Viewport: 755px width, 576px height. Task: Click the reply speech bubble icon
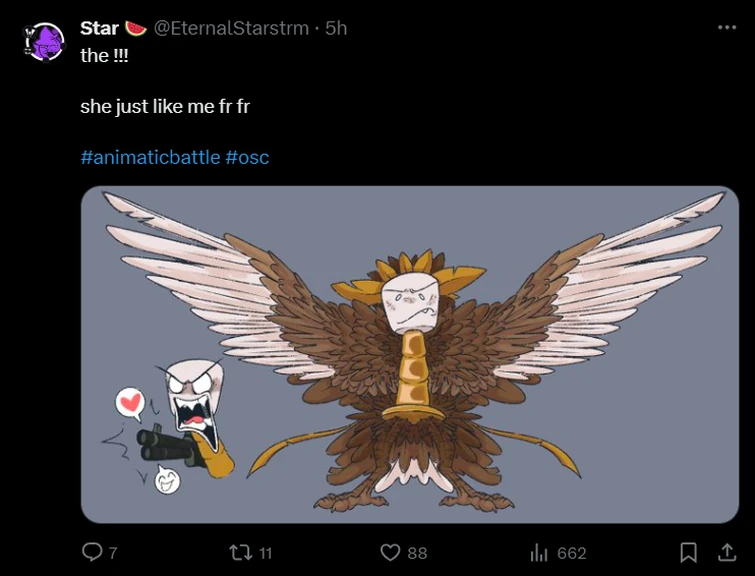[92, 552]
